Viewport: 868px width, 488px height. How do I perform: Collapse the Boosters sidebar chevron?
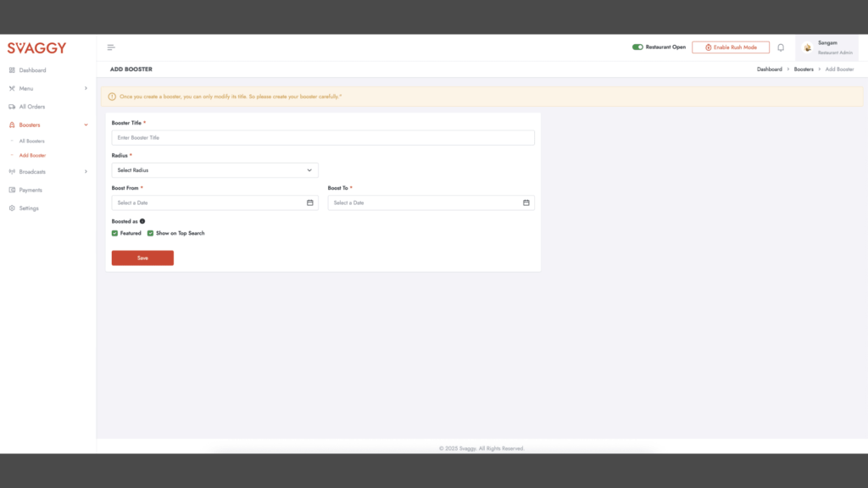(86, 125)
